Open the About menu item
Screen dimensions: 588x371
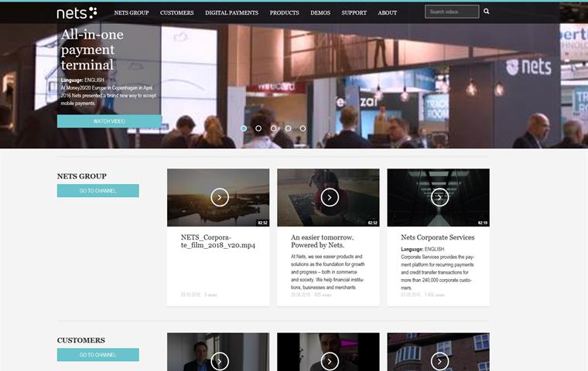click(388, 12)
